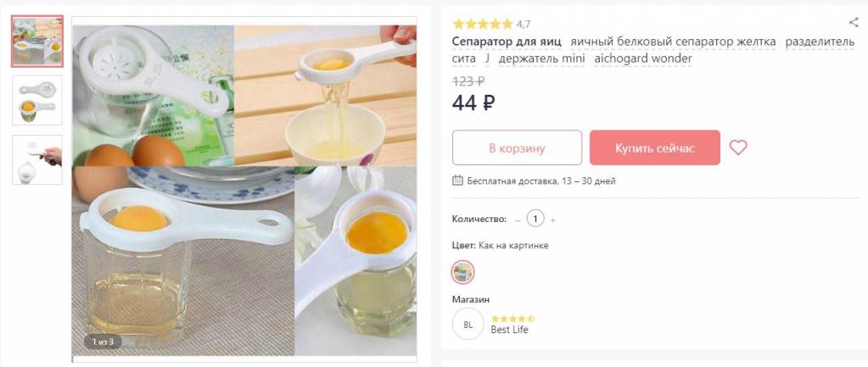This screenshot has width=868, height=367.
Task: Follow the "aichogard wonder" tag link
Action: (x=643, y=58)
